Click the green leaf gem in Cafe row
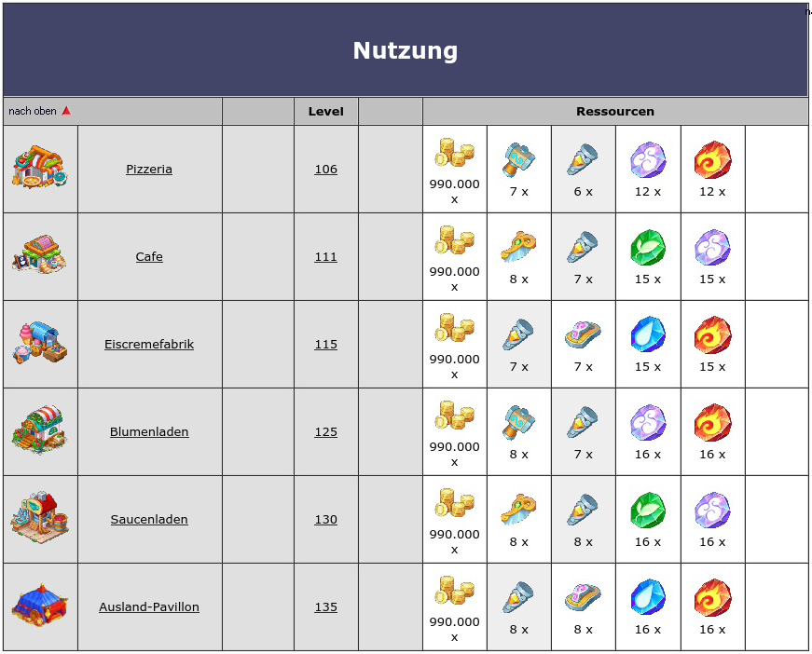Screen dimensions: 812x654 [x=647, y=248]
